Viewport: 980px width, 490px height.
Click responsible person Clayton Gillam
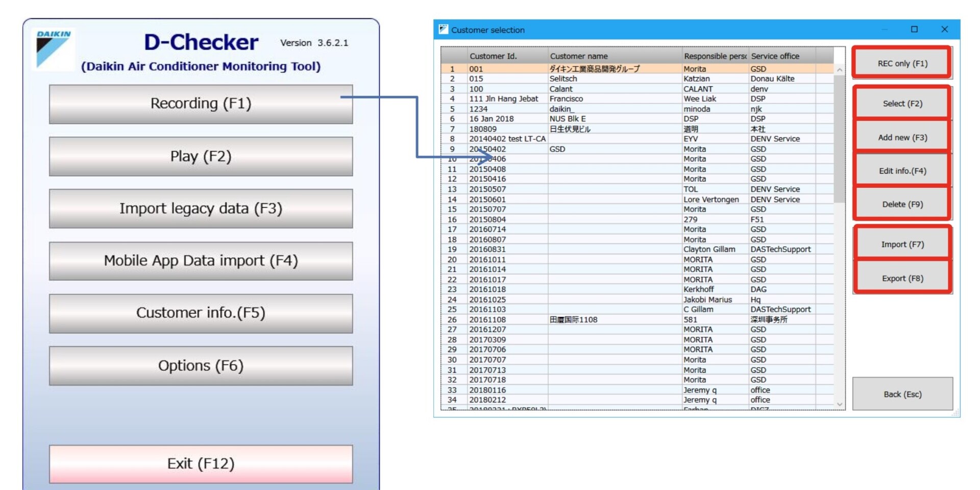(x=709, y=249)
